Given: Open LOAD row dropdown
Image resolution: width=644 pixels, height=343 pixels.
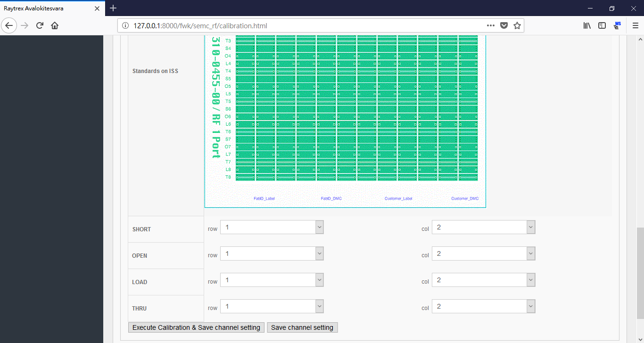Looking at the screenshot, I should [272, 280].
